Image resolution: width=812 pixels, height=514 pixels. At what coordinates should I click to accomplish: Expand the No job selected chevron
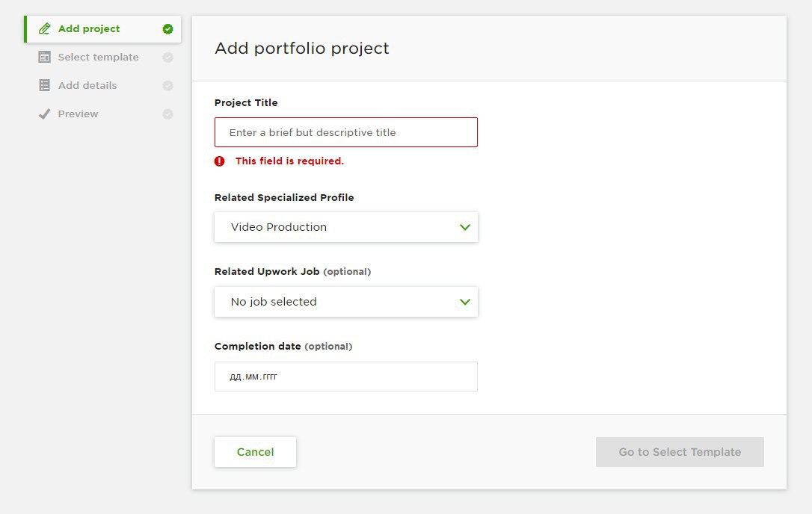(465, 302)
